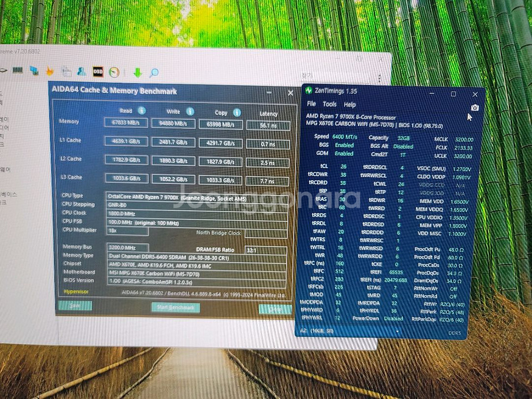Take a screenshot with ZenTimings camera icon
Image resolution: width=532 pixels, height=399 pixels.
(475, 107)
